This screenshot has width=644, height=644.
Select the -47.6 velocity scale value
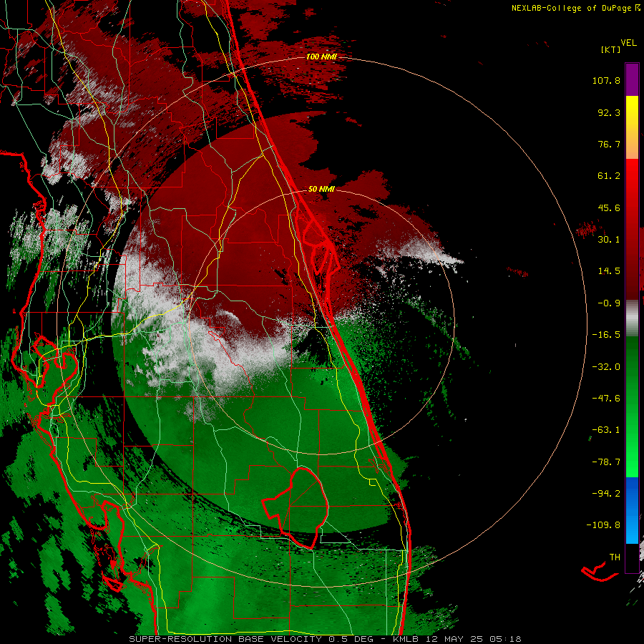click(606, 399)
